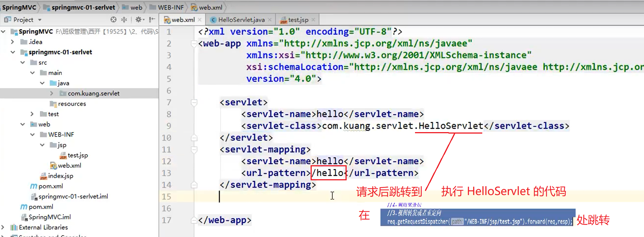Select SpringMVC.iml file

[50, 217]
